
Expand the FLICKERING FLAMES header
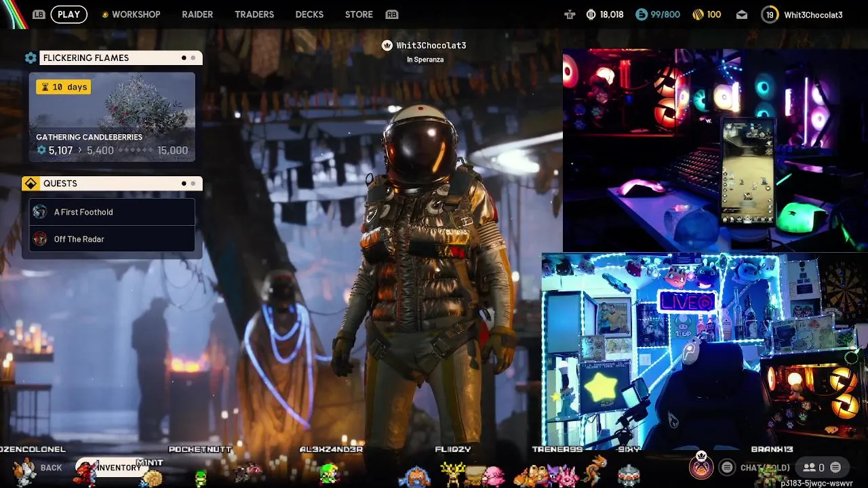coord(121,58)
